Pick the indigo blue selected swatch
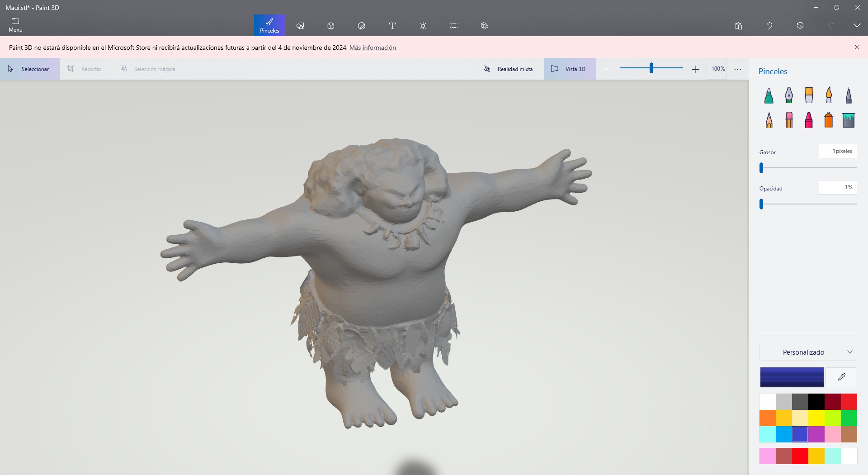Image resolution: width=868 pixels, height=475 pixels. pos(800,434)
